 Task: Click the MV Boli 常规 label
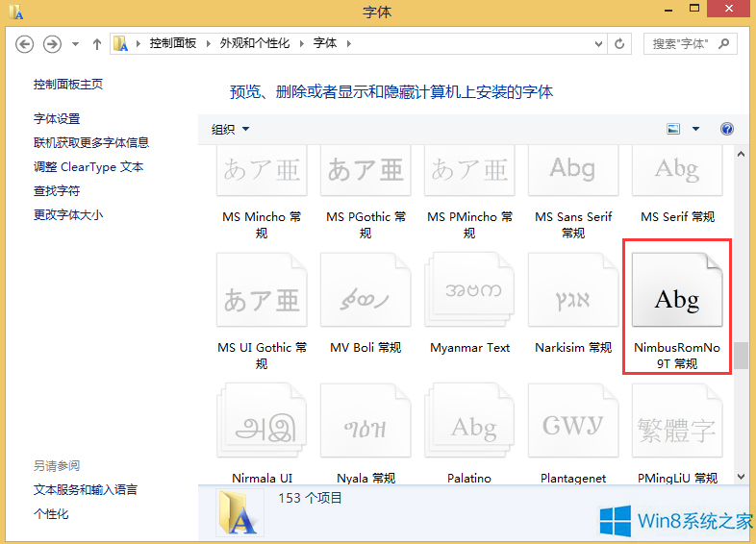pos(365,347)
